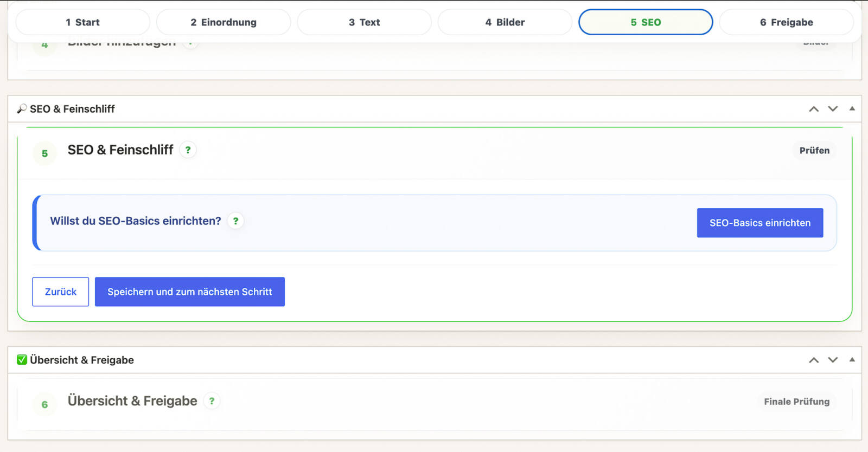Click SEO-Basics einrichten button
This screenshot has width=868, height=452.
pos(760,223)
